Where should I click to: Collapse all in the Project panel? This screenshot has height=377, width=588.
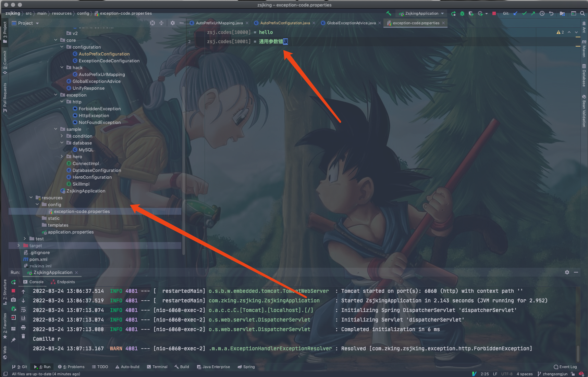click(x=161, y=23)
